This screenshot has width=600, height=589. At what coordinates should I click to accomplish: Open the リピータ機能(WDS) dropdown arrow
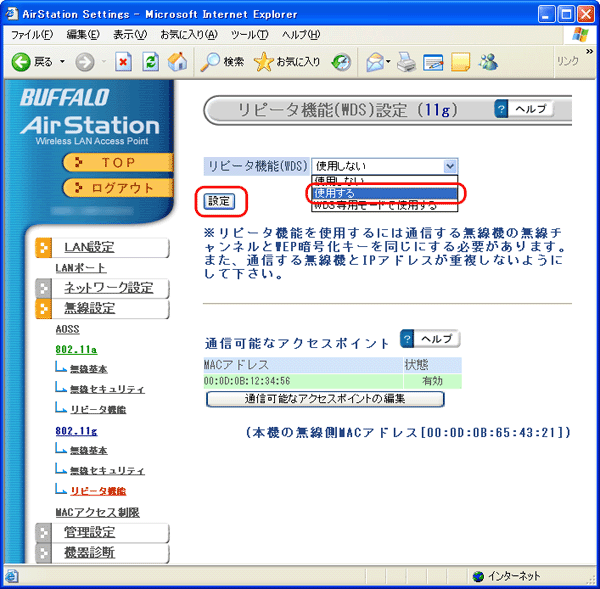[450, 167]
